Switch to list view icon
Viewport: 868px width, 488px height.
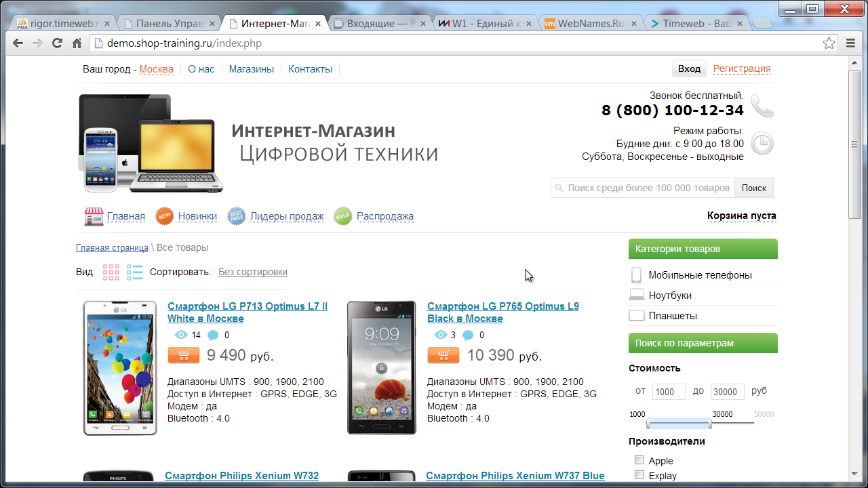tap(135, 272)
